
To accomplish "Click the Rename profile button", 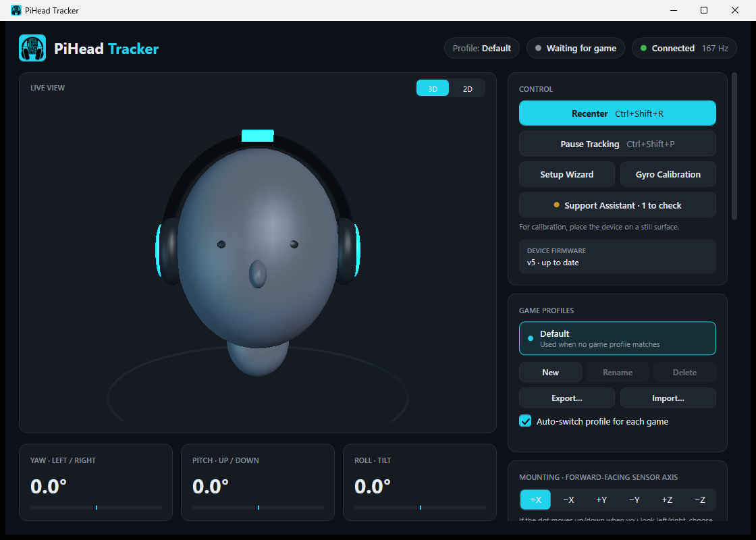I will (x=617, y=372).
